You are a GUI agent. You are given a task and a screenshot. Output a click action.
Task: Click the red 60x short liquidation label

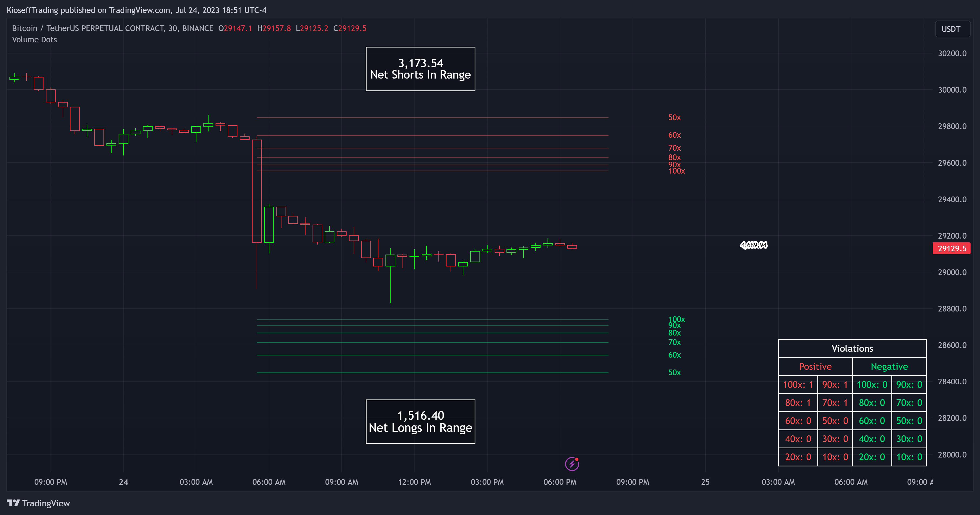pos(674,135)
